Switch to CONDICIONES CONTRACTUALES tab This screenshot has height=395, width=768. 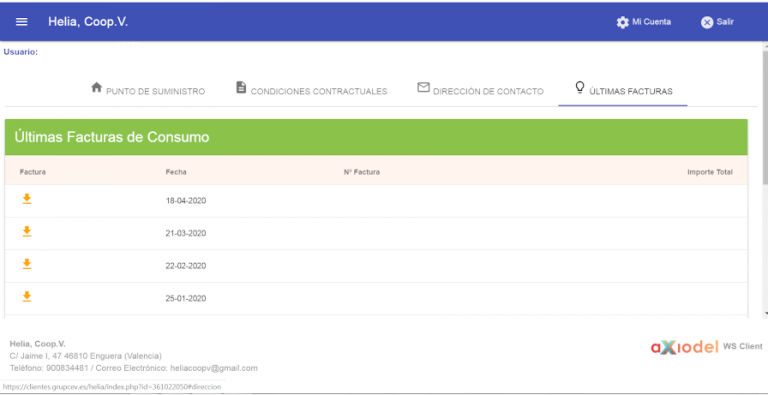point(312,89)
